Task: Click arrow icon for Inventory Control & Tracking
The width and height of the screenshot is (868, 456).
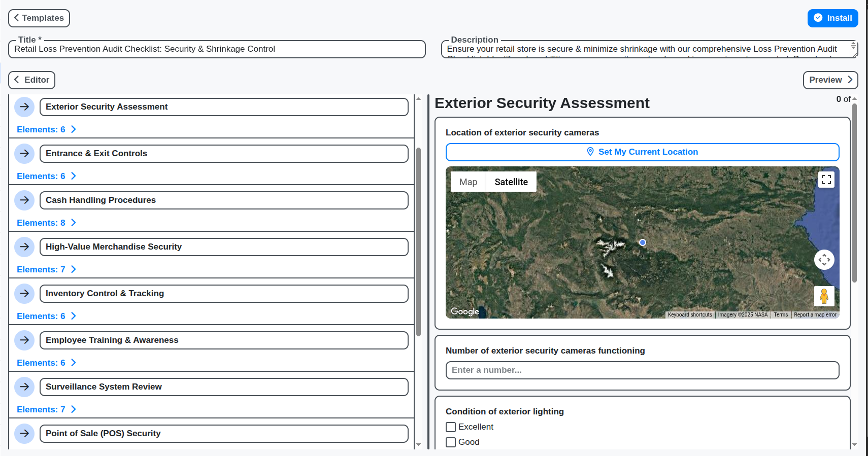Action: (x=24, y=294)
